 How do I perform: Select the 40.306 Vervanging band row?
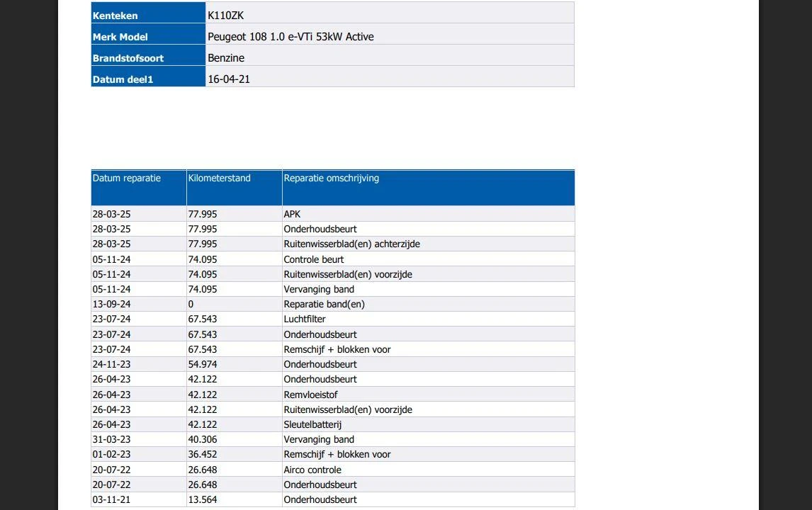(x=332, y=440)
